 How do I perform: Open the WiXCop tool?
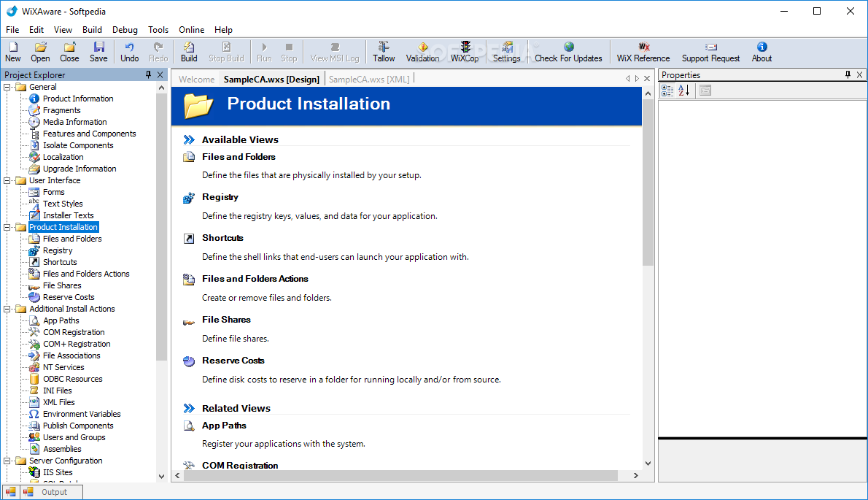point(465,52)
